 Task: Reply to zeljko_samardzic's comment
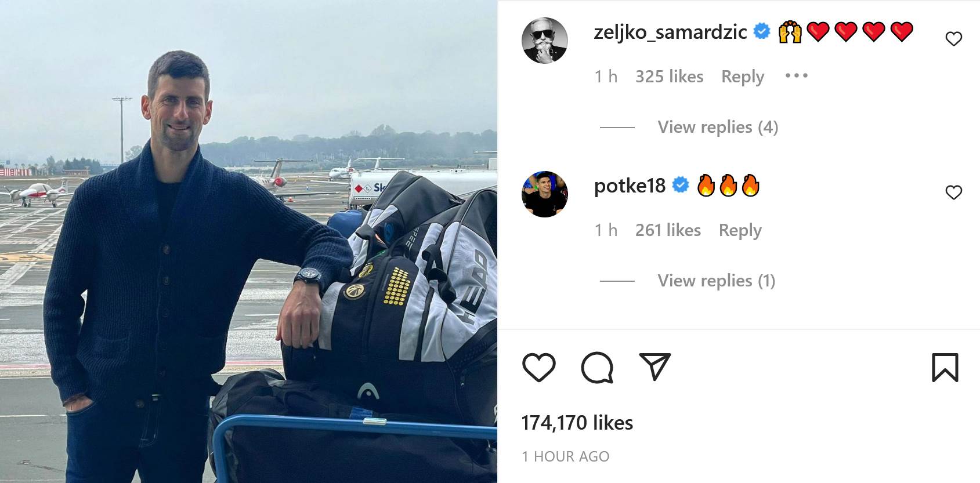click(x=742, y=77)
